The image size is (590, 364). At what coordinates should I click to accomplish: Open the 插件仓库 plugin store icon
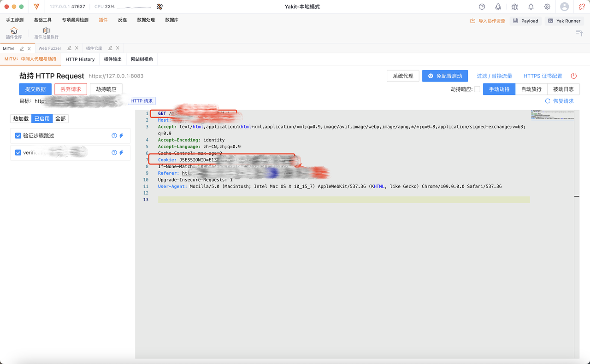[x=14, y=31]
